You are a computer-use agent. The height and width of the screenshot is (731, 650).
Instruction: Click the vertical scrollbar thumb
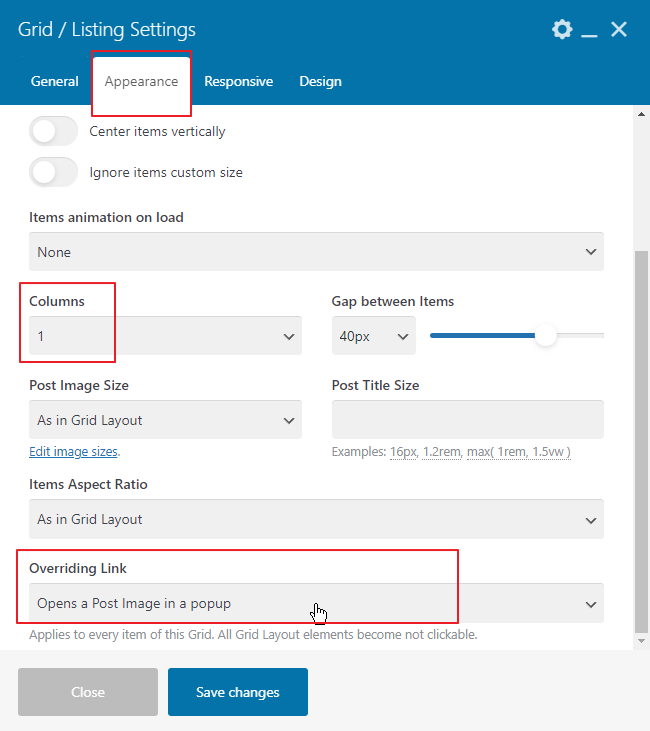(x=642, y=442)
